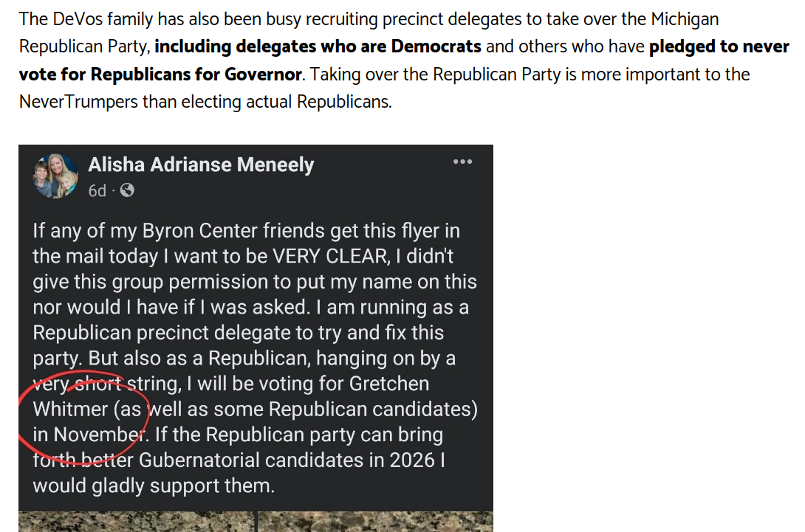Click bold text 'including delegates who are Democrats'
The height and width of the screenshot is (532, 805).
pos(318,46)
